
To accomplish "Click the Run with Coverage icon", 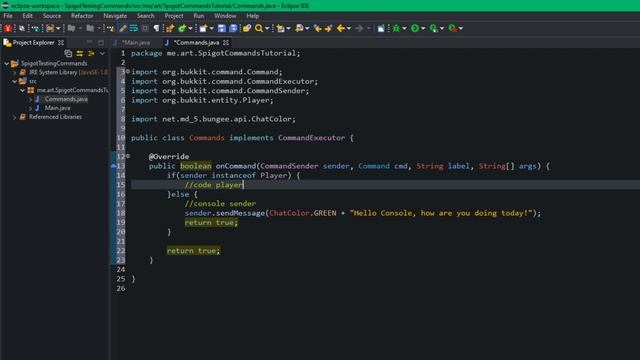I will (x=433, y=28).
